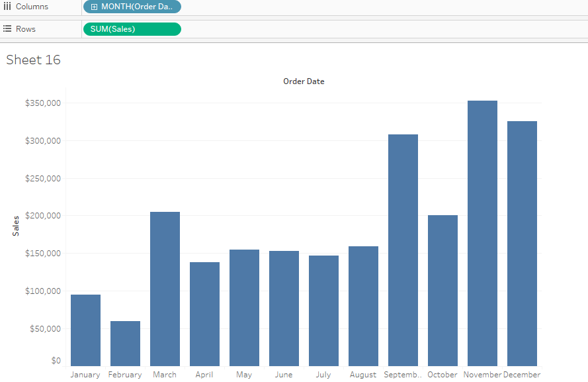Viewport: 588px width, 382px height.
Task: Click the $300,000 axis tick label
Action: pyautogui.click(x=43, y=141)
